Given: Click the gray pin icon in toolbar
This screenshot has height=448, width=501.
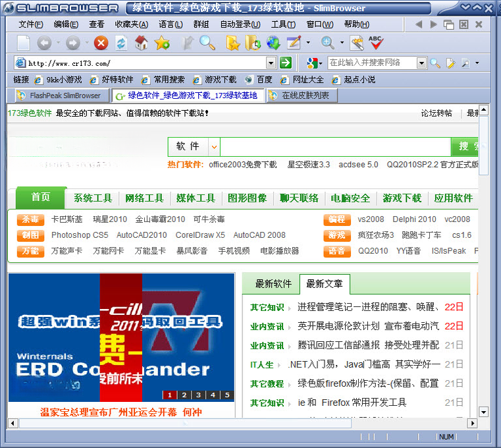Looking at the screenshot, I should click(x=187, y=43).
